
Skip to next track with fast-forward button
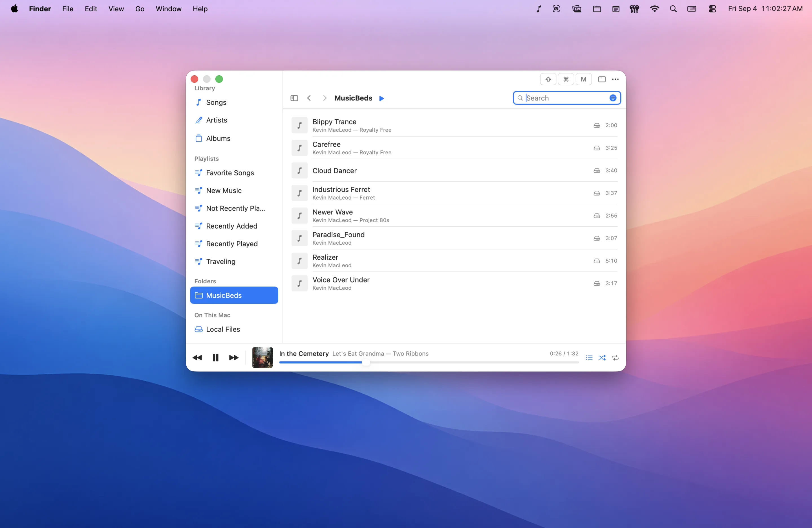(234, 358)
